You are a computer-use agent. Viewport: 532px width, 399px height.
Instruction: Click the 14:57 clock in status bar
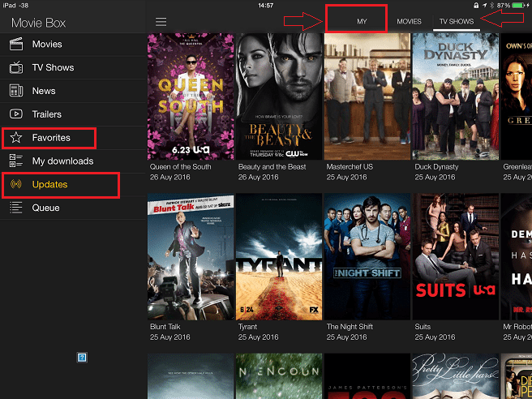point(266,6)
